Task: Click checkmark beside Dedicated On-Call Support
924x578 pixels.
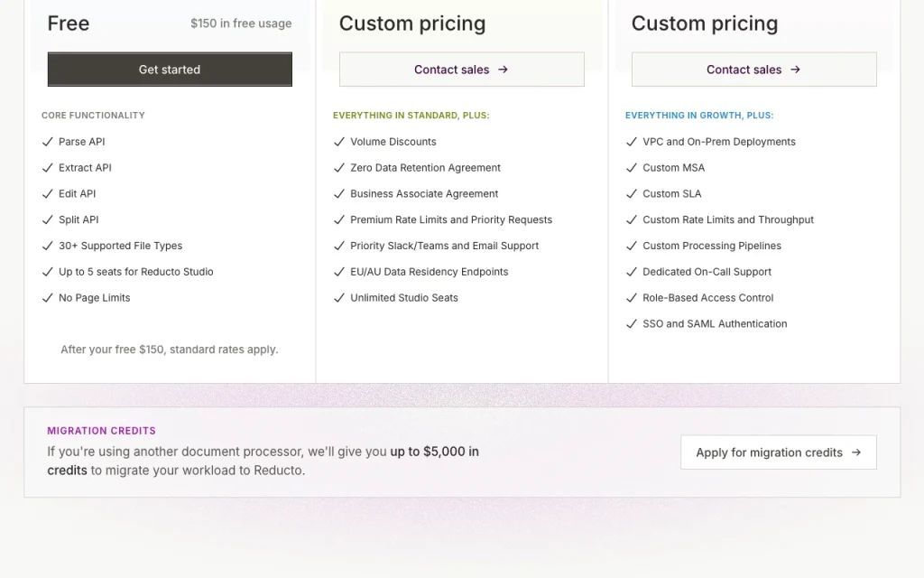Action: [631, 271]
